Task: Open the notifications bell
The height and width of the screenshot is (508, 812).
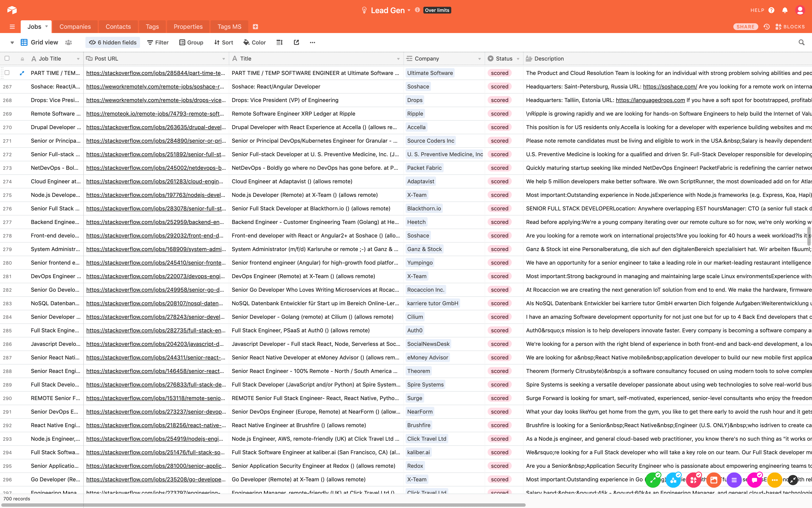Action: click(785, 10)
